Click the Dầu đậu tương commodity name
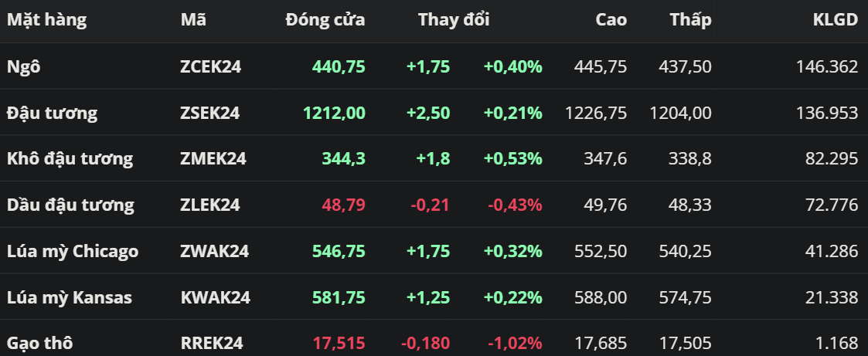 click(x=70, y=205)
